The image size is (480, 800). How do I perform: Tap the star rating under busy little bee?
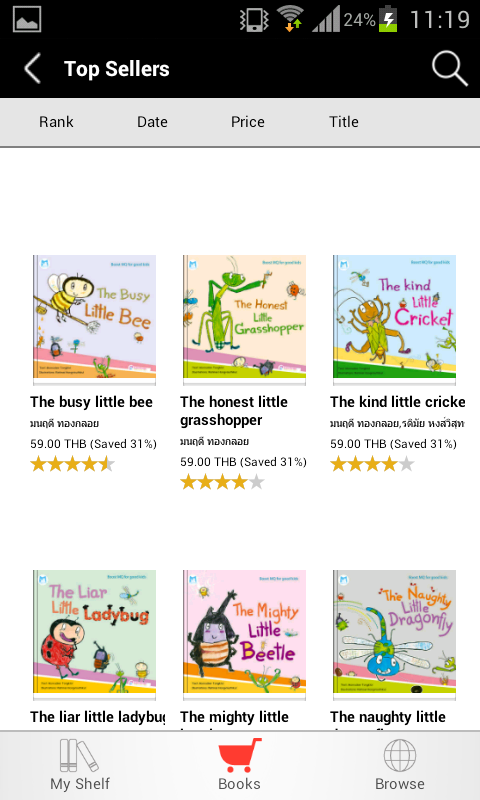coord(72,464)
